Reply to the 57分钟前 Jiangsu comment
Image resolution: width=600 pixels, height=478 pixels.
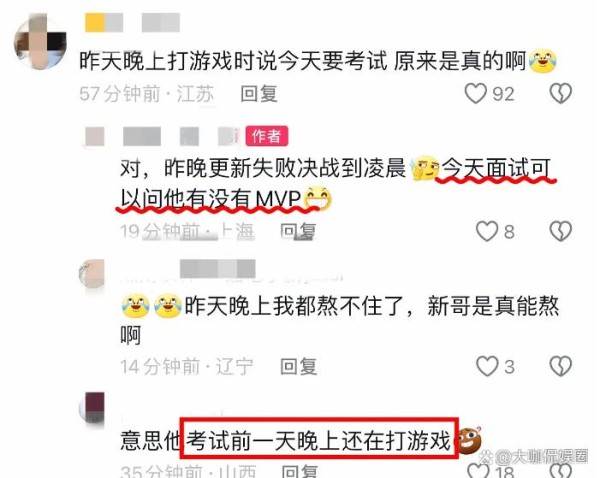(x=259, y=94)
